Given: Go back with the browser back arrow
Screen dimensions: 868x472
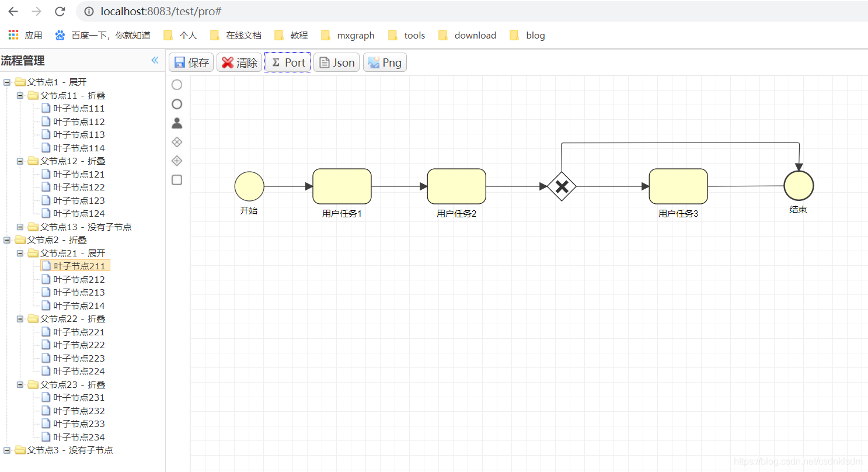Looking at the screenshot, I should pyautogui.click(x=13, y=11).
